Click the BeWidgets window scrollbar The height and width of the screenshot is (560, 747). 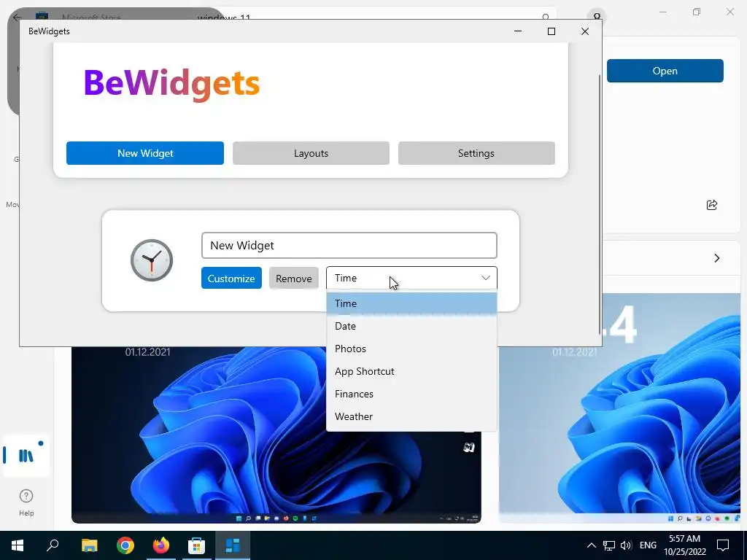click(600, 205)
